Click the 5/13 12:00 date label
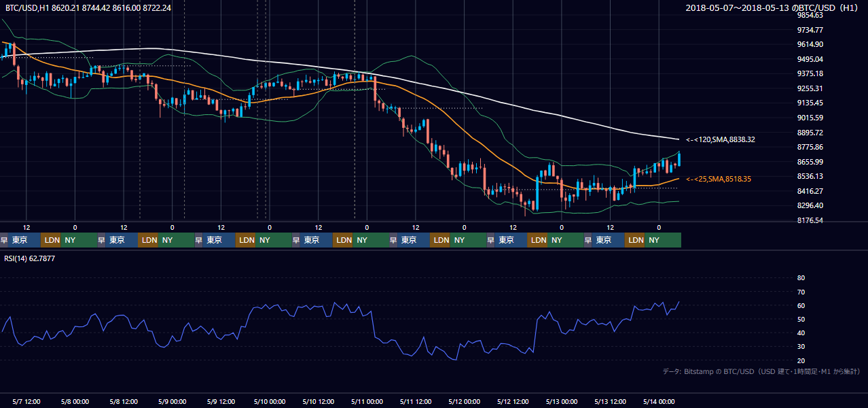 (611, 401)
